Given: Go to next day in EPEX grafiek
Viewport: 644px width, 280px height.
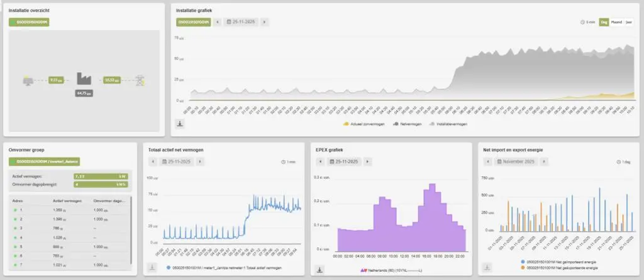Looking at the screenshot, I should click(x=367, y=161).
